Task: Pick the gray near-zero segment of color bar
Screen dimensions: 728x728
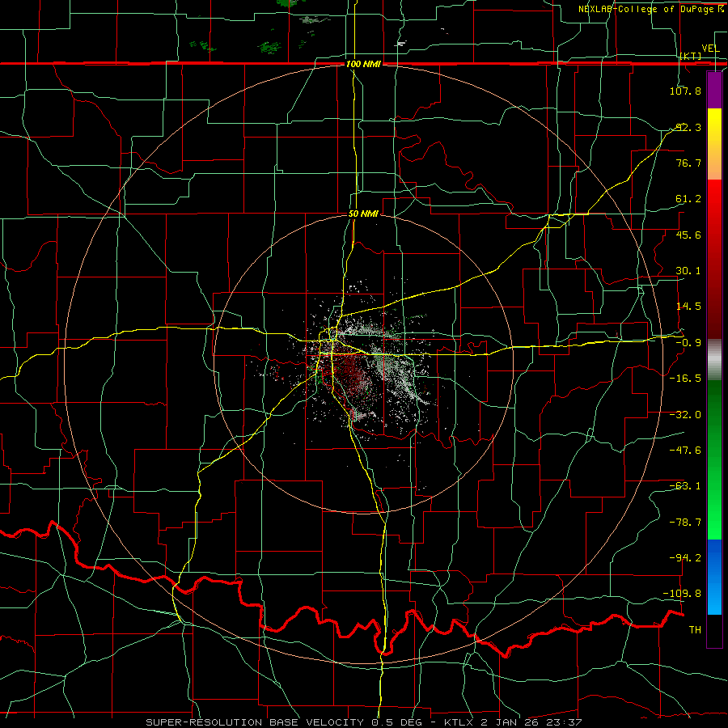Action: (714, 360)
